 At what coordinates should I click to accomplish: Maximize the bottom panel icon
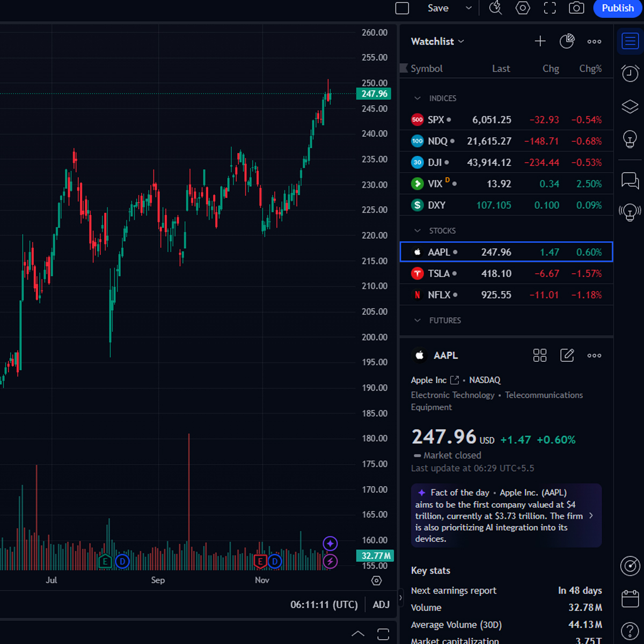tap(383, 634)
